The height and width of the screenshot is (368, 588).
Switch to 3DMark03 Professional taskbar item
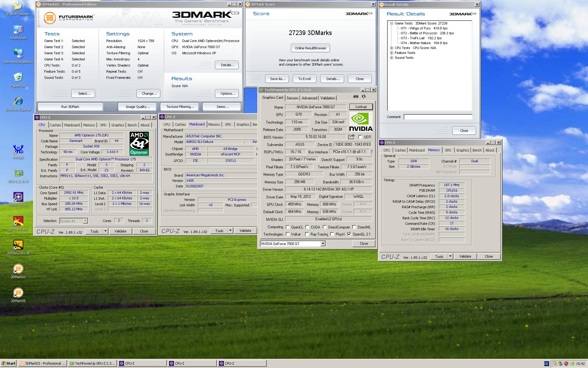tap(42, 363)
